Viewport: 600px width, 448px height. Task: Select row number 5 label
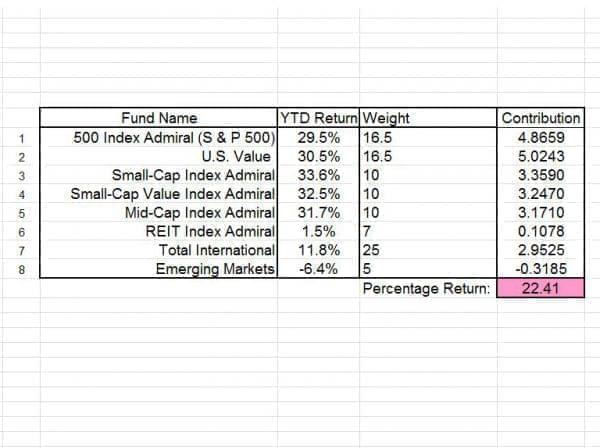(x=21, y=214)
